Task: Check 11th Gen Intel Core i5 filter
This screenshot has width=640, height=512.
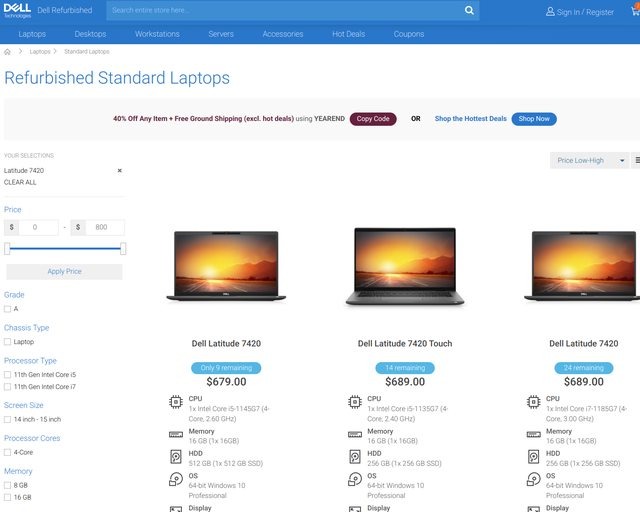Action: (7, 375)
